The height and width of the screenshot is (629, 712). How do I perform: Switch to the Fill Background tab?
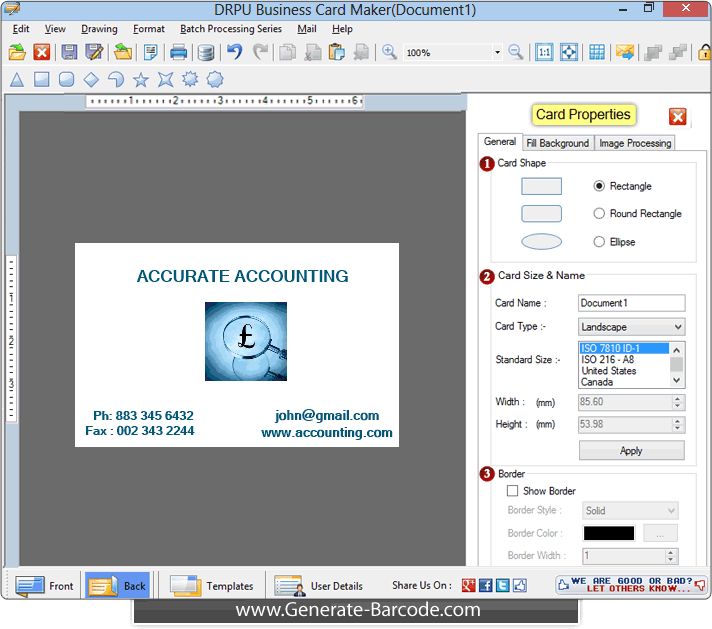[x=557, y=143]
